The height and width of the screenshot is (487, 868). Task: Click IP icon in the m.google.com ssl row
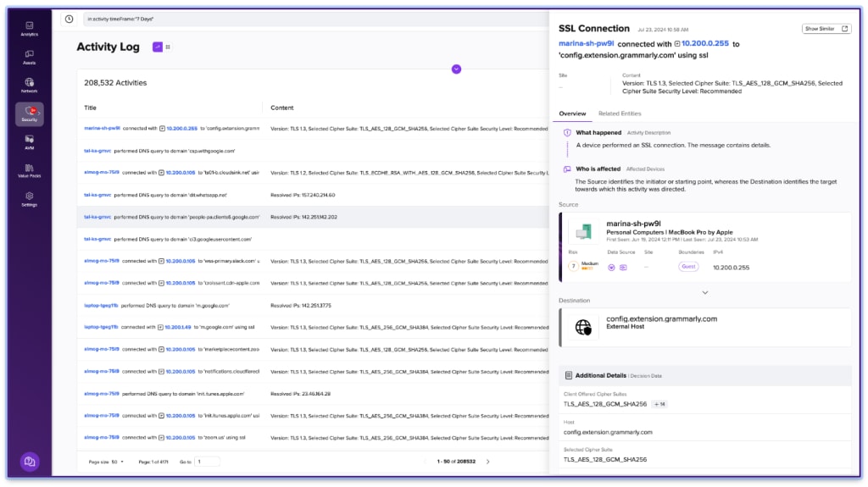[160, 327]
